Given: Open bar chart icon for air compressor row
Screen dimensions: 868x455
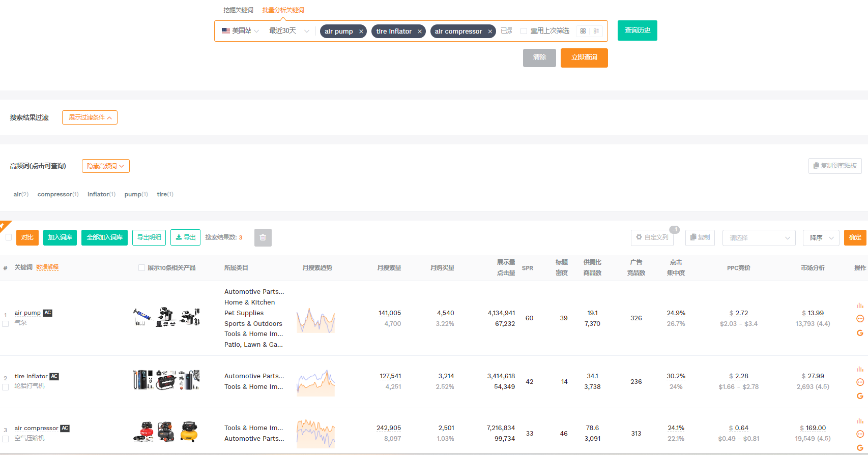Looking at the screenshot, I should click(860, 421).
